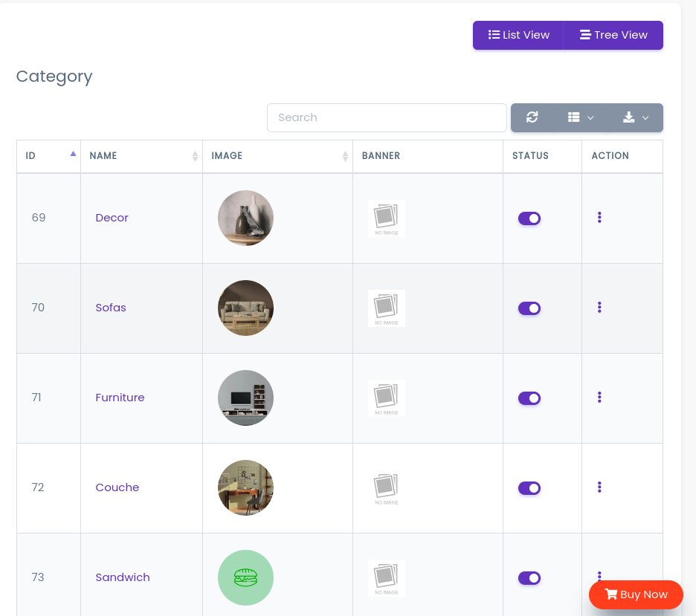Open the three-dot action menu for Decor

click(x=599, y=218)
